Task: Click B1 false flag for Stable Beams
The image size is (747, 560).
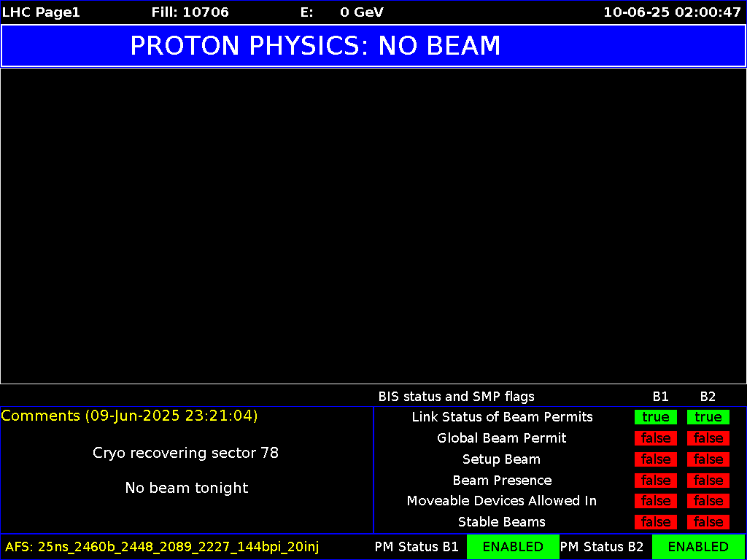Action: click(656, 522)
